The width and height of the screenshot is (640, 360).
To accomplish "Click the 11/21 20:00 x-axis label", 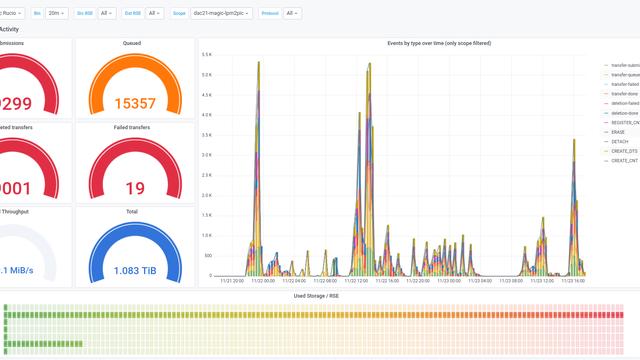I will click(x=232, y=281).
